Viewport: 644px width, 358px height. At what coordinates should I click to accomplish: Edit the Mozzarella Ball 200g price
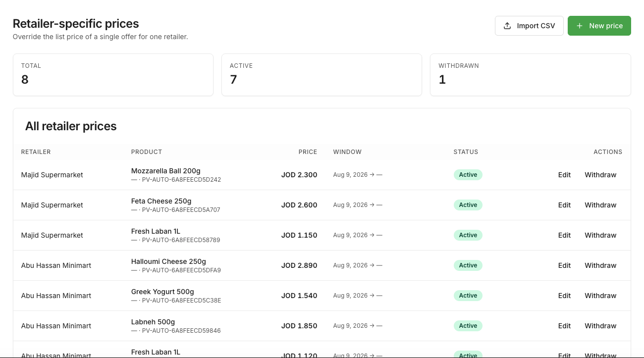pyautogui.click(x=564, y=175)
